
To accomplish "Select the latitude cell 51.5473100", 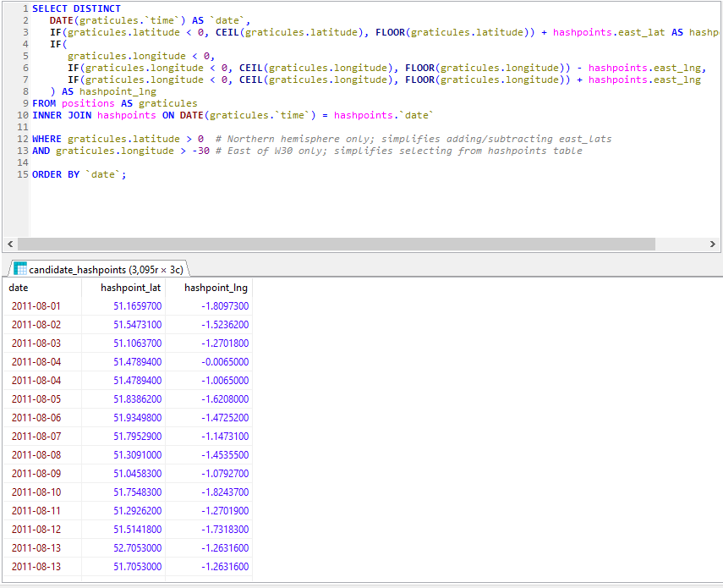I will tap(137, 325).
